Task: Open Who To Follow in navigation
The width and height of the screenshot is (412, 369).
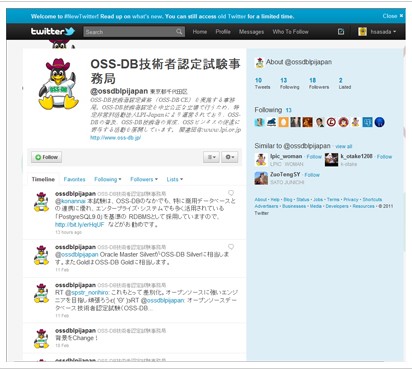Action: 290,32
